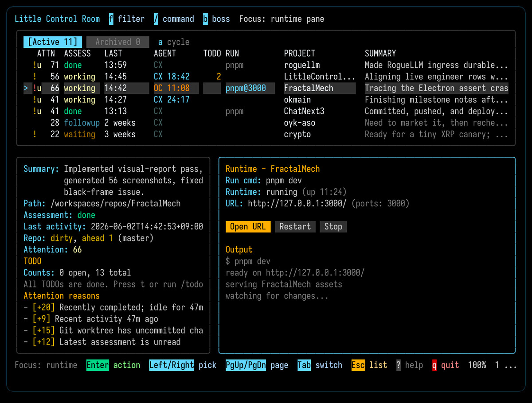Click the LAST column header
The width and height of the screenshot is (532, 403).
pos(113,54)
